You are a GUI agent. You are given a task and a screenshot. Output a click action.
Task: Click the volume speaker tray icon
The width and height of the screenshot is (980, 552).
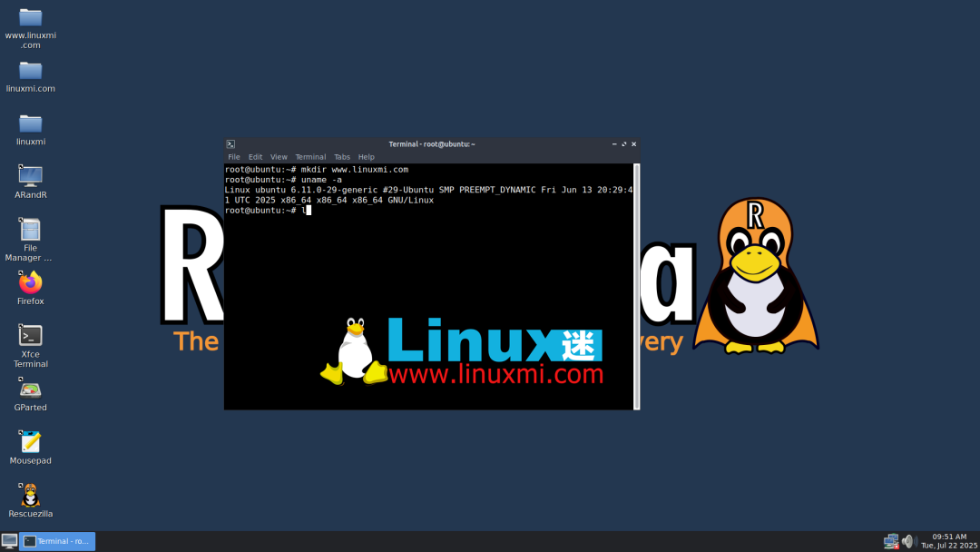tap(908, 541)
